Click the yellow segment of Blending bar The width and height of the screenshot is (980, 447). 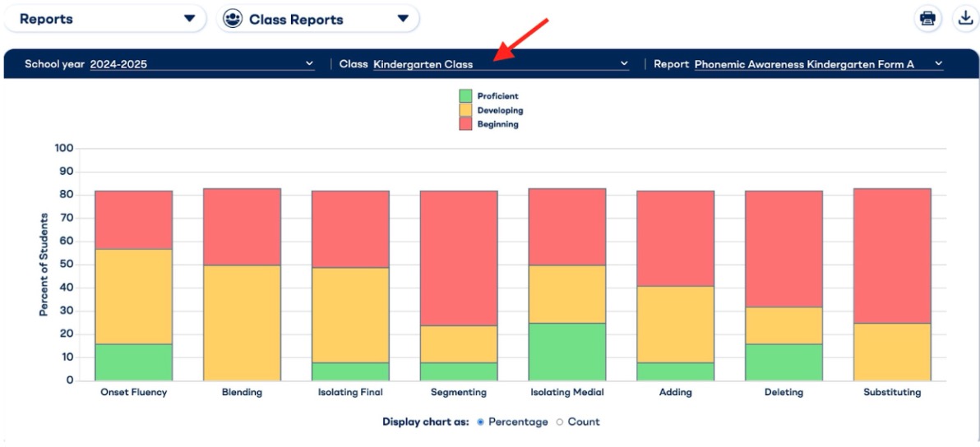pyautogui.click(x=242, y=323)
